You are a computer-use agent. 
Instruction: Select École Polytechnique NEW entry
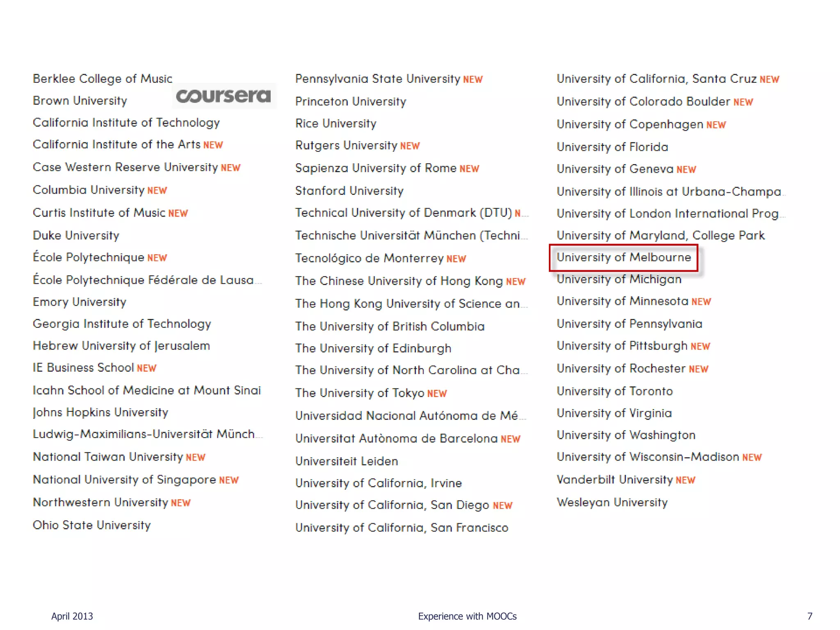coord(100,257)
